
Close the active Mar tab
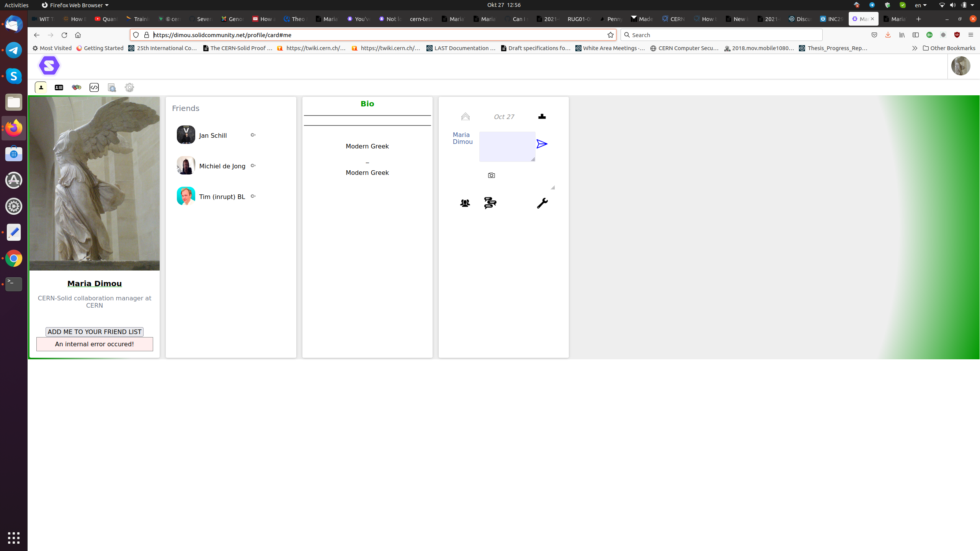872,19
